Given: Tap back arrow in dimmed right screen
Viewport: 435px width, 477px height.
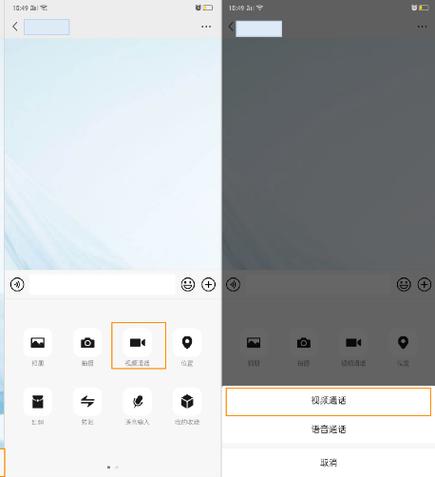Looking at the screenshot, I should 231,27.
